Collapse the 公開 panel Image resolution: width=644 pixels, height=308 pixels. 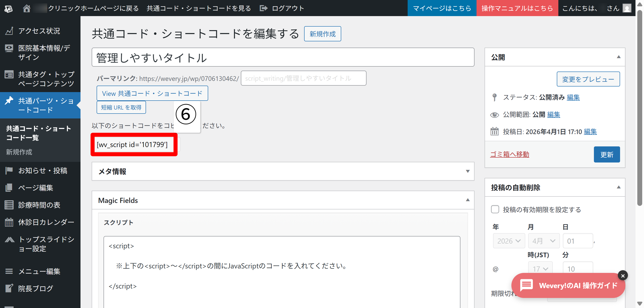[618, 57]
